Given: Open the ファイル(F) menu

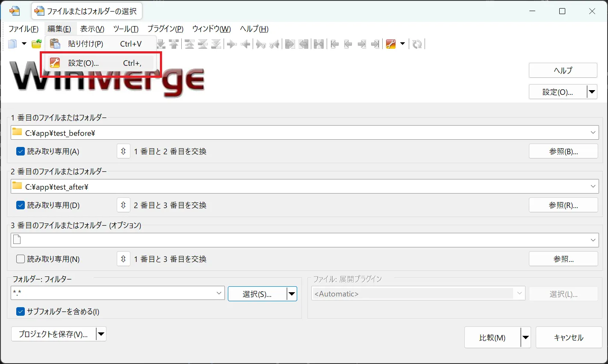Looking at the screenshot, I should 24,29.
